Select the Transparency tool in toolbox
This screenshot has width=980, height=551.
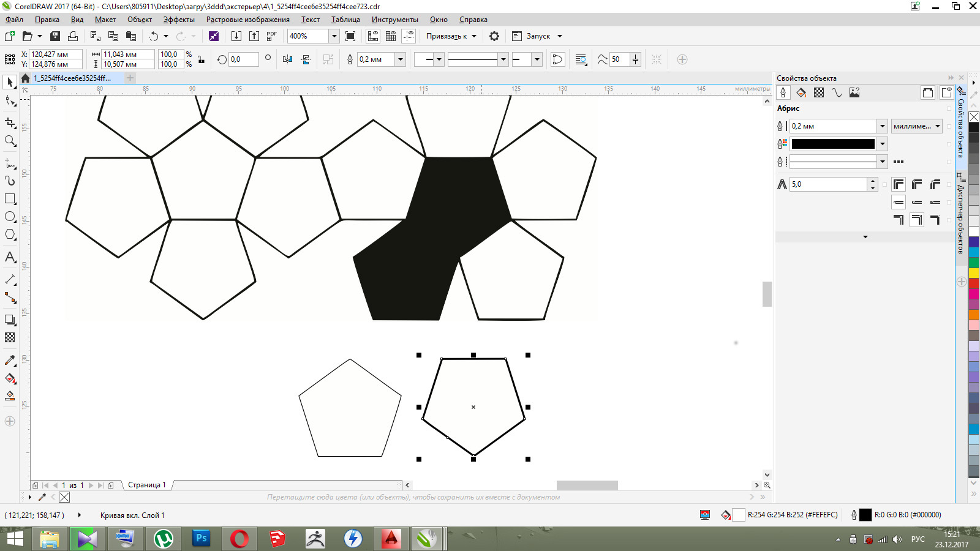pos(10,337)
